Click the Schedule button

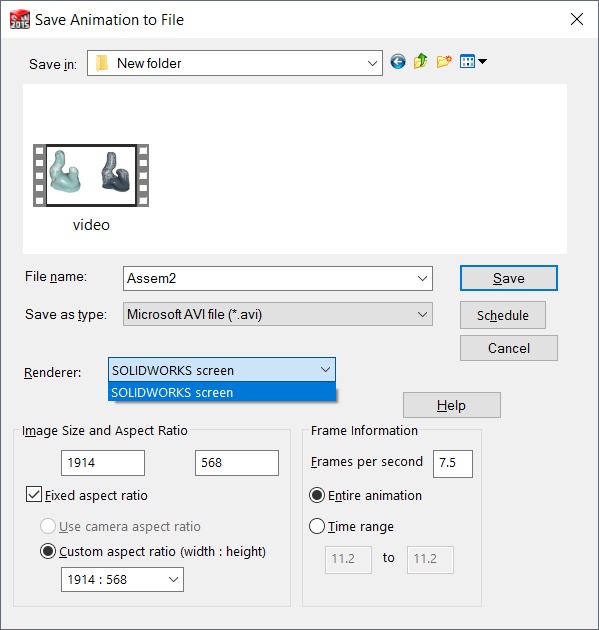503,315
